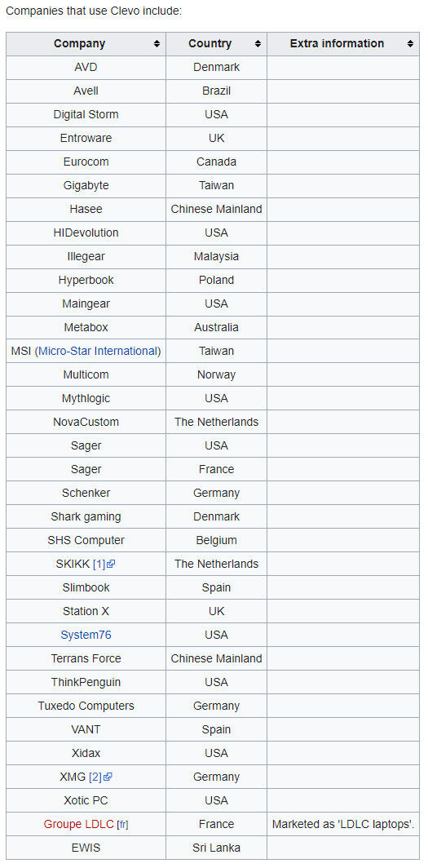428x868 pixels.
Task: Follow the System76 article link
Action: 86,635
